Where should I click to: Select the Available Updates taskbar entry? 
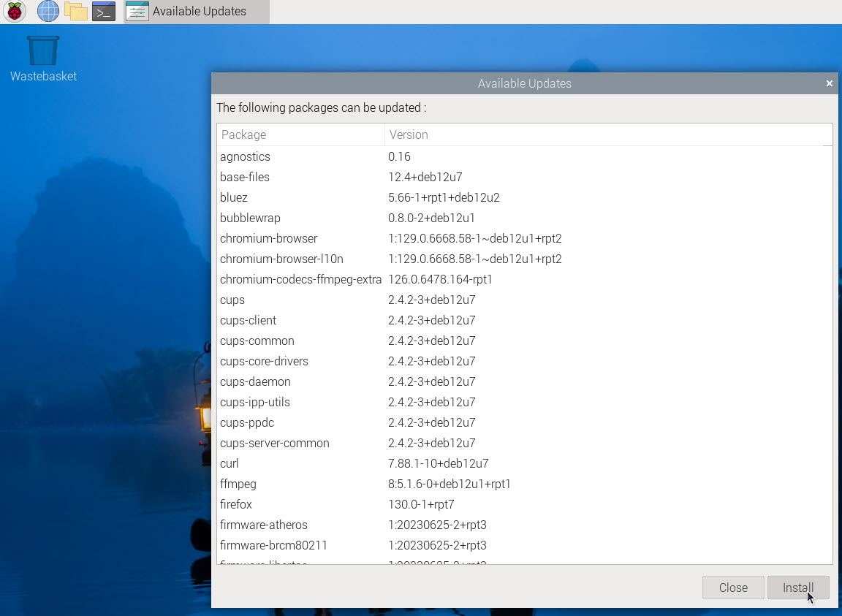(x=197, y=11)
